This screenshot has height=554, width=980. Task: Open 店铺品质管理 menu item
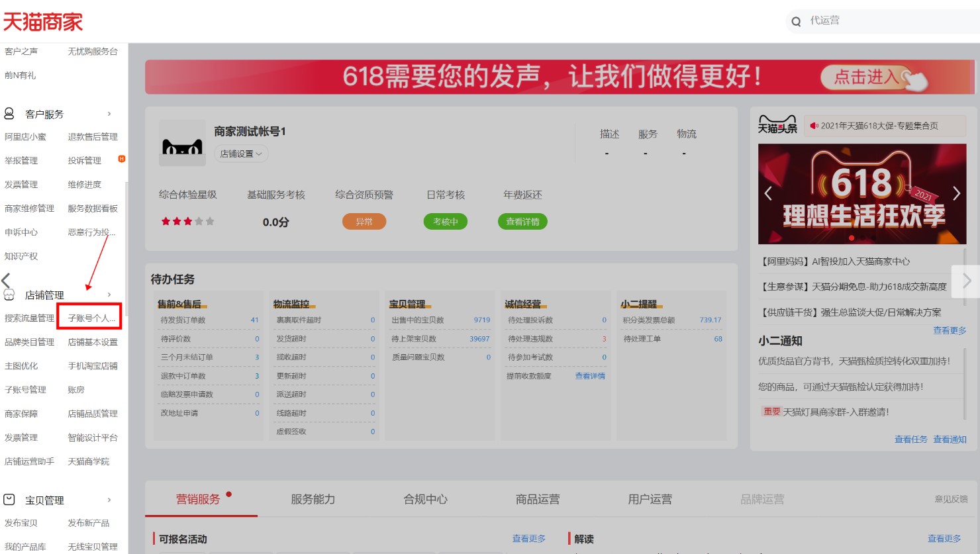coord(93,414)
